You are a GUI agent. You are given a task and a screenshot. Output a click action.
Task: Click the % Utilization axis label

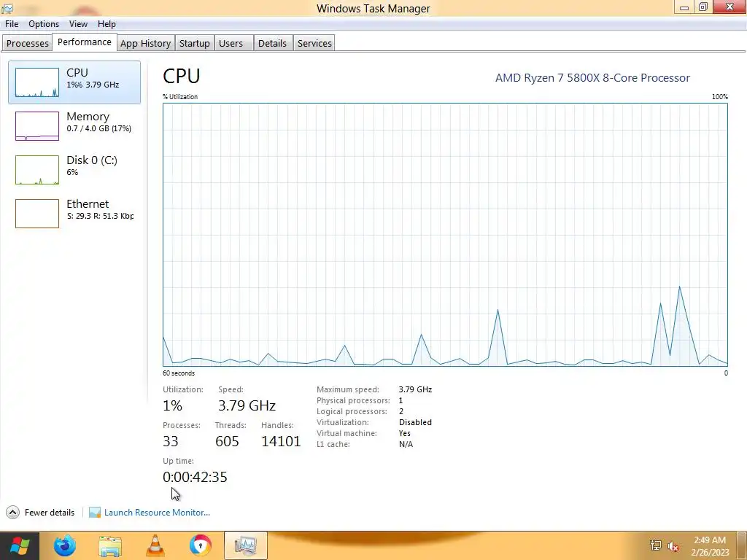pyautogui.click(x=180, y=97)
